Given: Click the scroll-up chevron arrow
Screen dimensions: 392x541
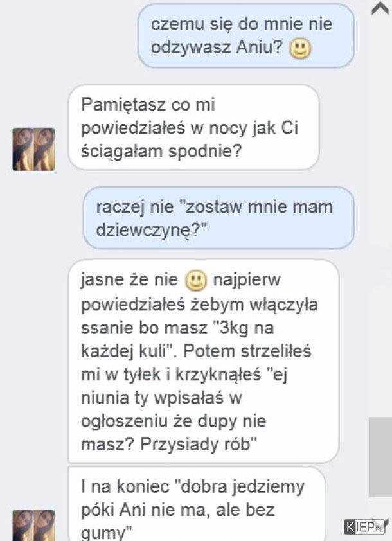Looking at the screenshot, I should click(380, 8).
